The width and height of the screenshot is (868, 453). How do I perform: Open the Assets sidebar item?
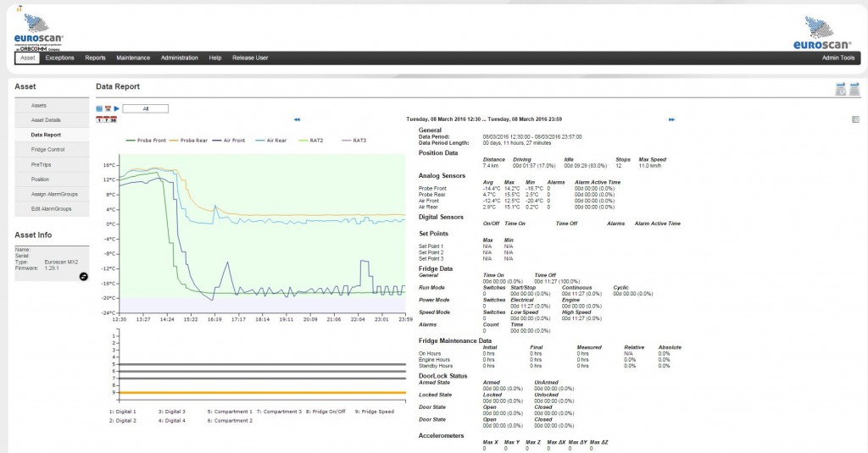[x=52, y=105]
